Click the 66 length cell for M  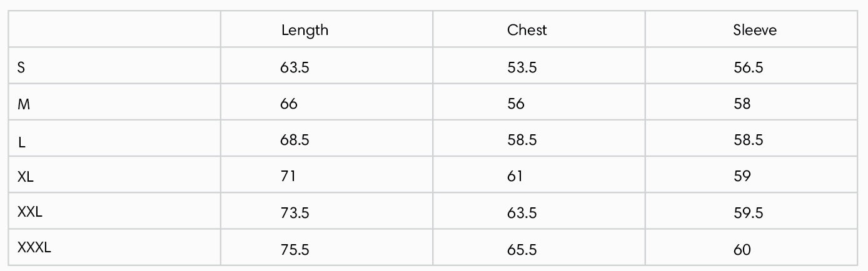[x=289, y=104]
